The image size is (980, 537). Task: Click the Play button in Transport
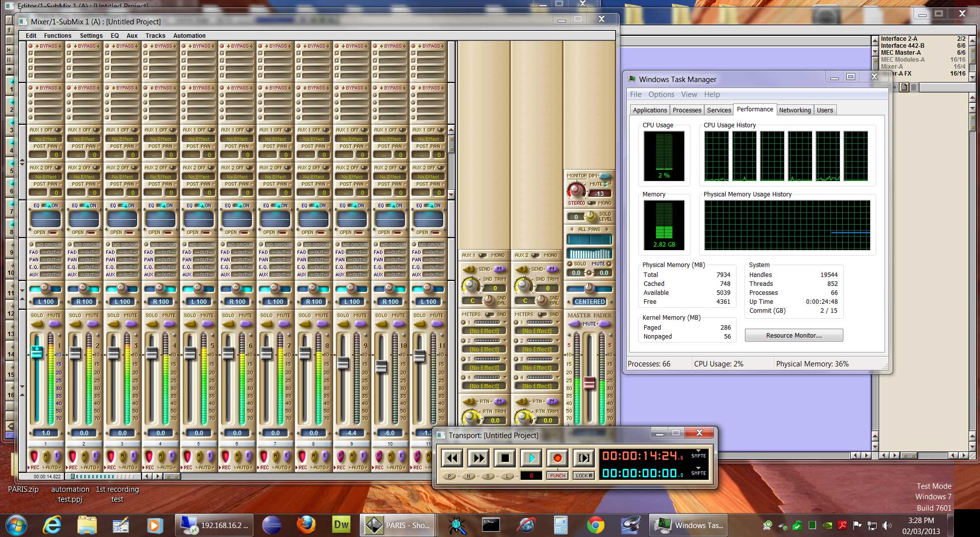(x=531, y=458)
